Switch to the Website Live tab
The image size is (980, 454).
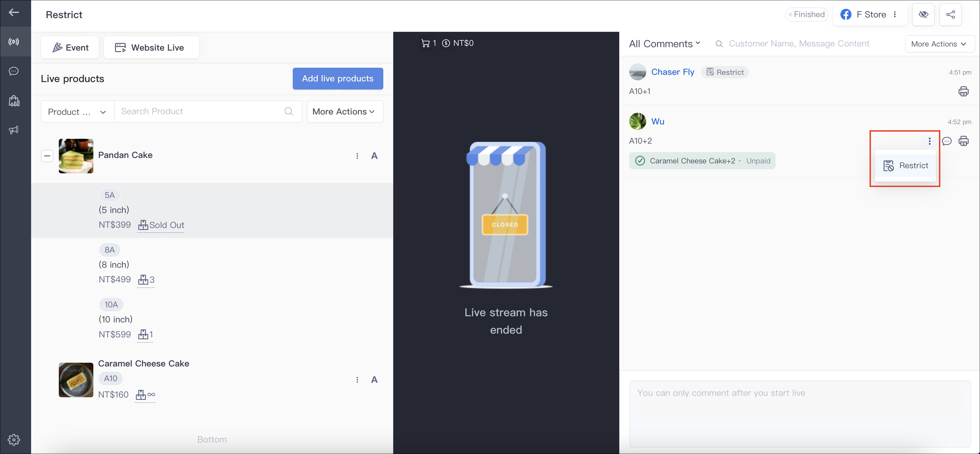(x=151, y=48)
